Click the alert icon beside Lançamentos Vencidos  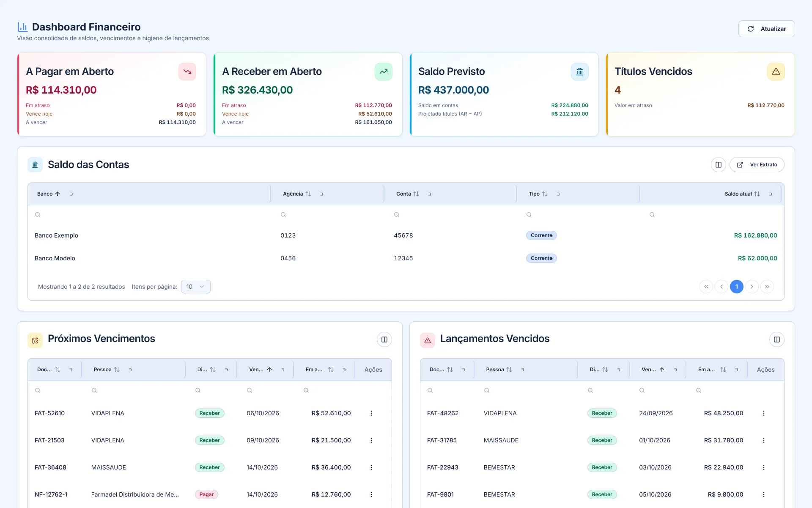[428, 340]
